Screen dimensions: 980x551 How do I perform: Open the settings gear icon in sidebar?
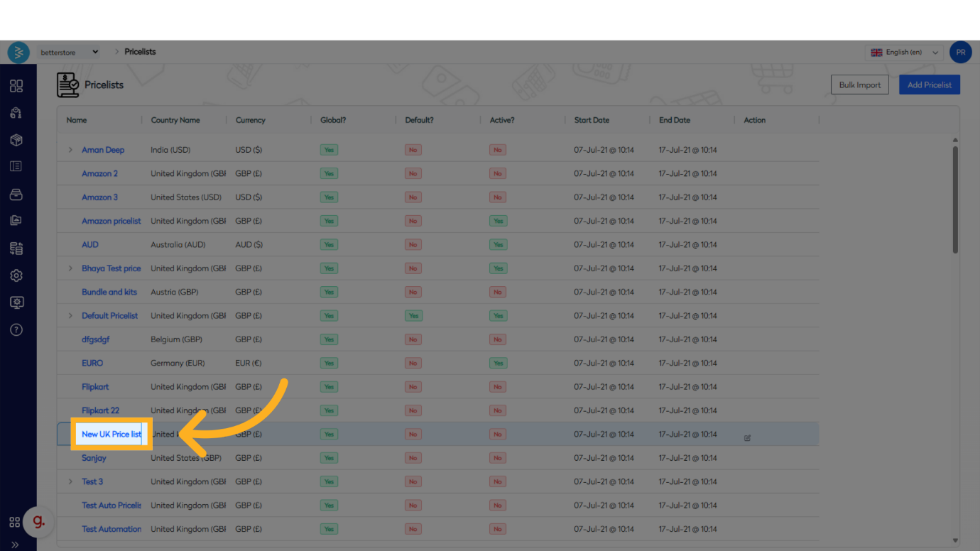pos(16,275)
